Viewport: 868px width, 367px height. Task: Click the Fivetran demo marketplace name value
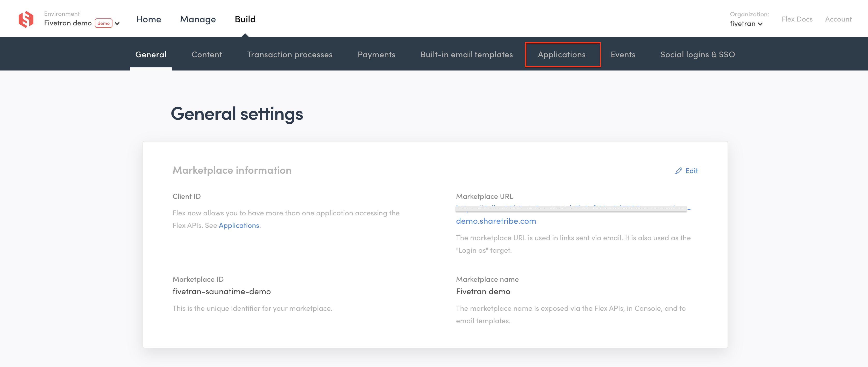tap(483, 292)
